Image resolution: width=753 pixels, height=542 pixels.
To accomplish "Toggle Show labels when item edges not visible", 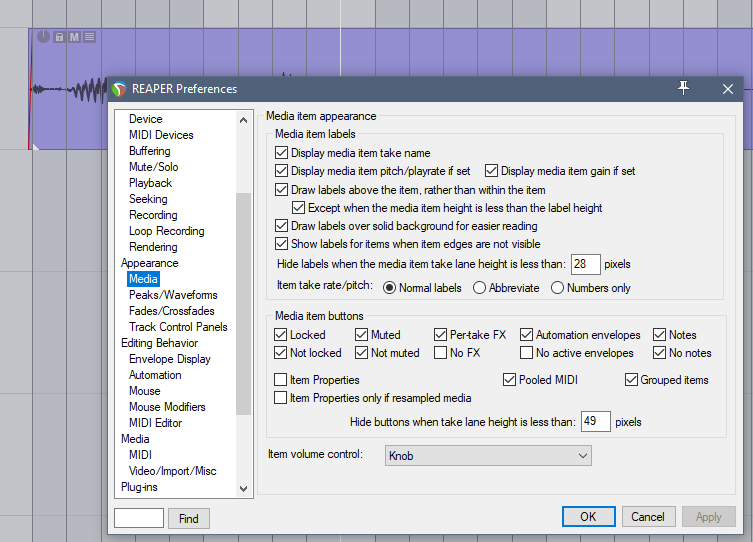I will click(x=281, y=244).
